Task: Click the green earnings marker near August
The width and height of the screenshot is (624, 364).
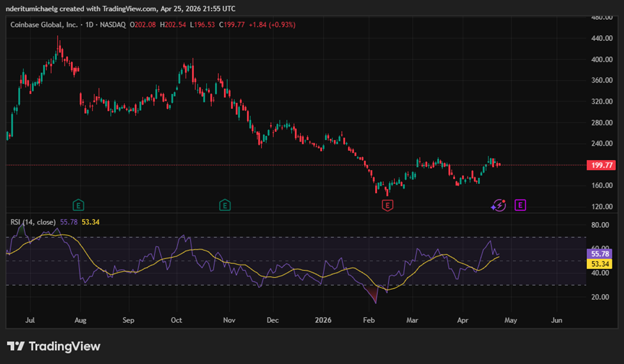Action: [x=78, y=205]
